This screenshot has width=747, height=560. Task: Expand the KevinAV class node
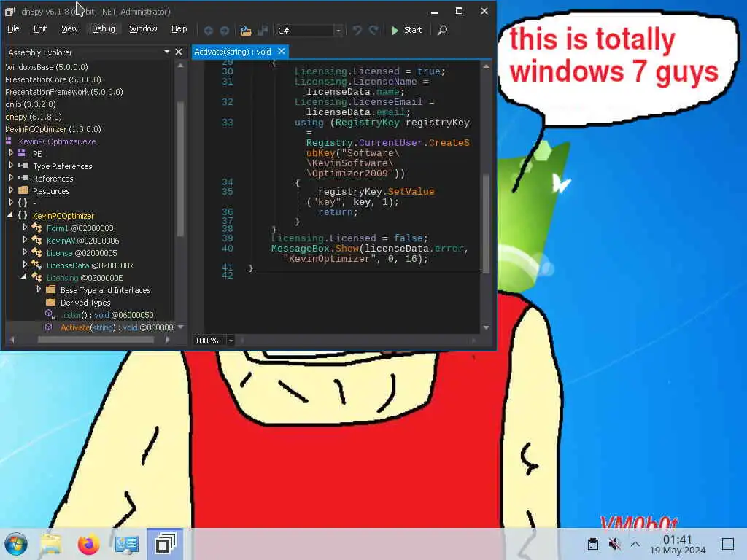click(25, 239)
